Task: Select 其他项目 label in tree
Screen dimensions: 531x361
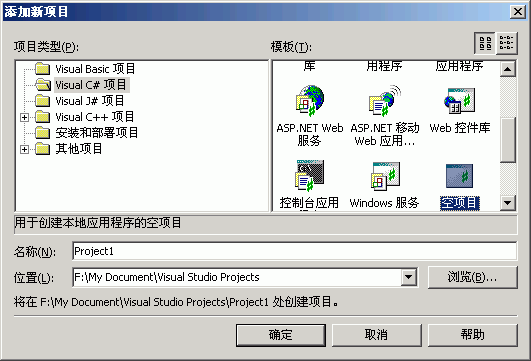Action: (79, 149)
